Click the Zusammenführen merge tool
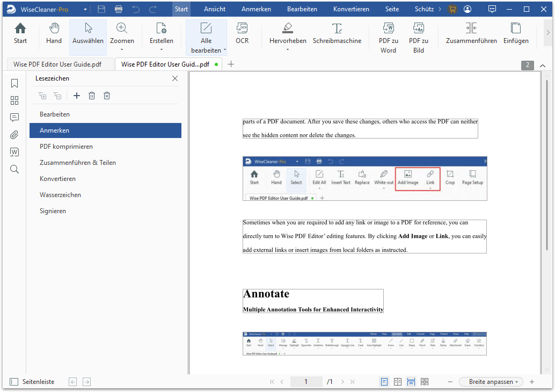This screenshot has height=392, width=555. coord(471,34)
